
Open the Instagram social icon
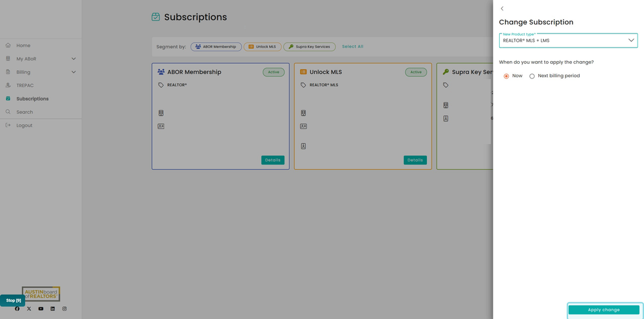64,309
